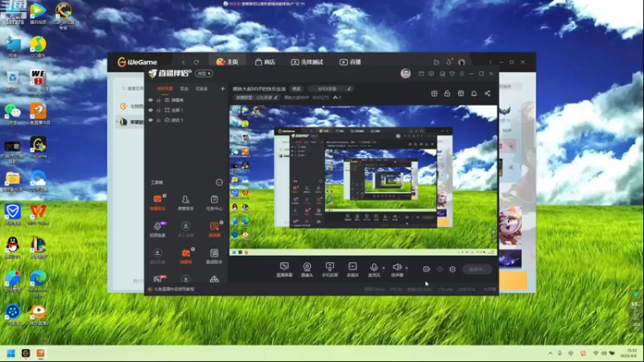Expand the speaker options arrow
Image resolution: width=644 pixels, height=362 pixels.
click(x=407, y=268)
